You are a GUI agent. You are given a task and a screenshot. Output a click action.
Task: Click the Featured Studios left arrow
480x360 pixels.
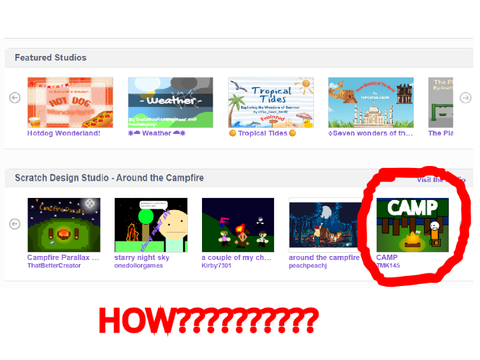15,98
